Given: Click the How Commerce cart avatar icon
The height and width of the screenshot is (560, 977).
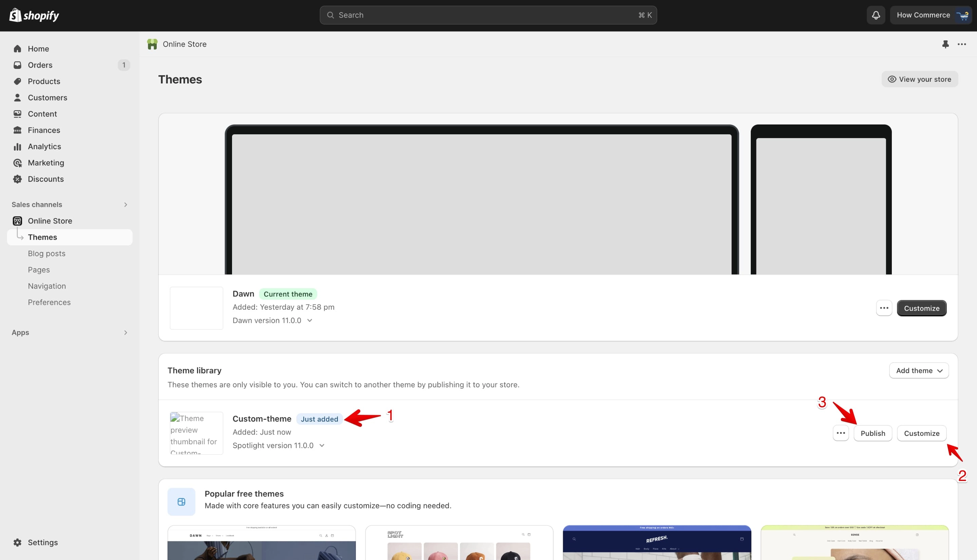Looking at the screenshot, I should [x=962, y=15].
